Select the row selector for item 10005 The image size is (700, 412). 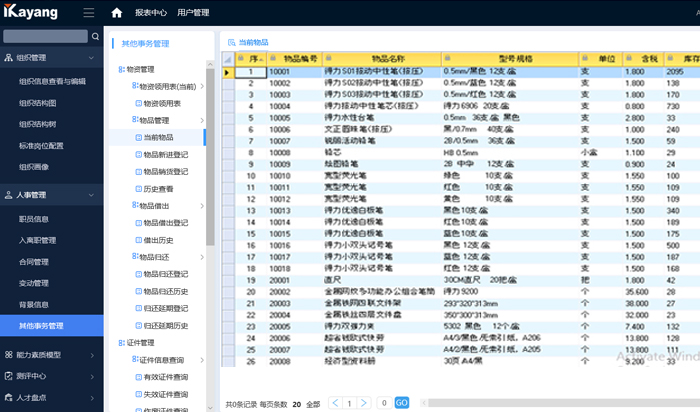click(x=227, y=116)
